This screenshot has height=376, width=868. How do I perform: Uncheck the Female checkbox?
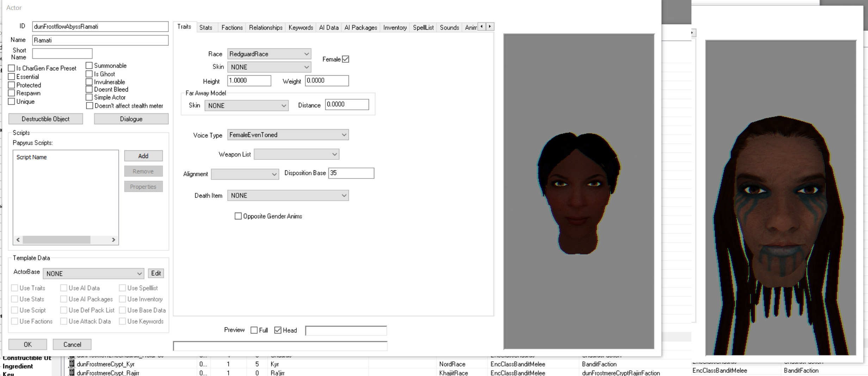tap(345, 59)
